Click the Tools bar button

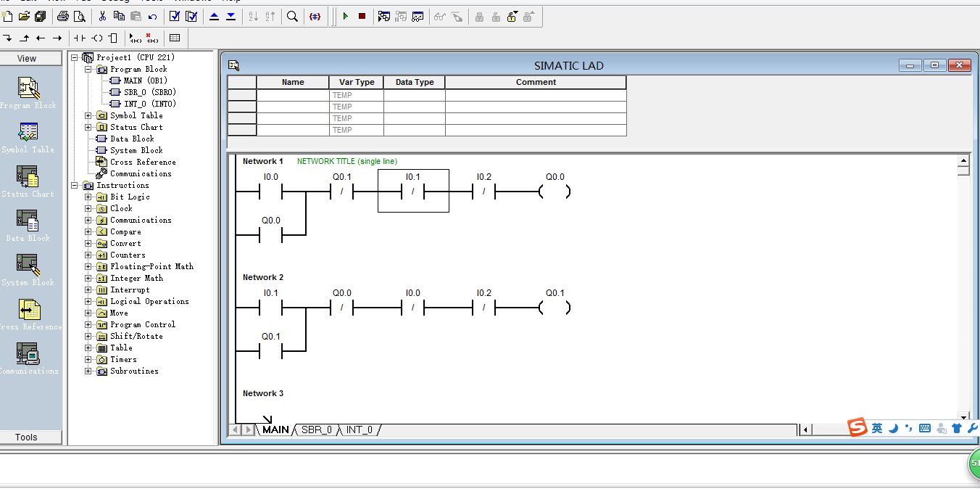(x=27, y=437)
